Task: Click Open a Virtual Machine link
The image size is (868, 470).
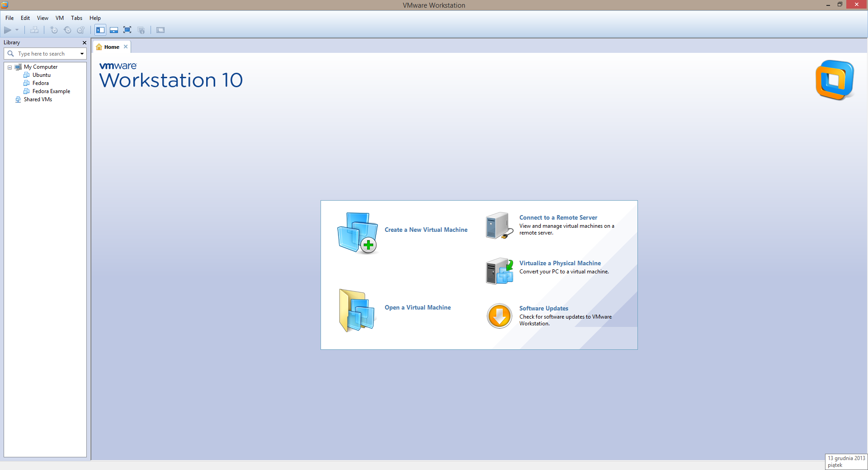Action: click(418, 307)
